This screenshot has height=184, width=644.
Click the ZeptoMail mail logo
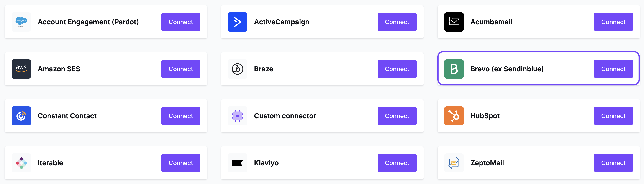(x=454, y=163)
